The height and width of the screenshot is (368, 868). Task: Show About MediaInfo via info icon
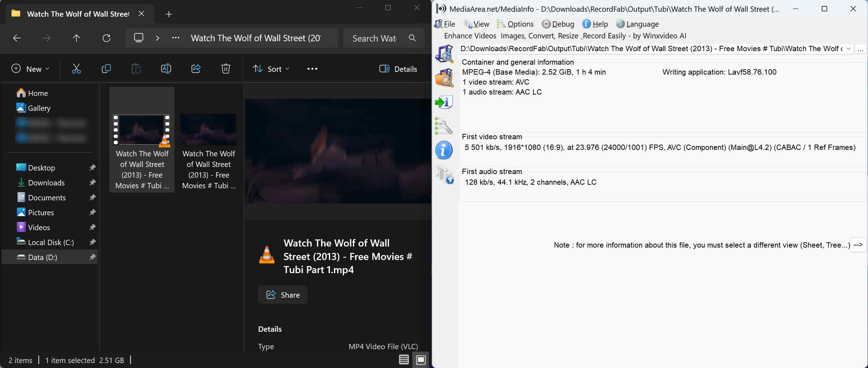tap(443, 150)
